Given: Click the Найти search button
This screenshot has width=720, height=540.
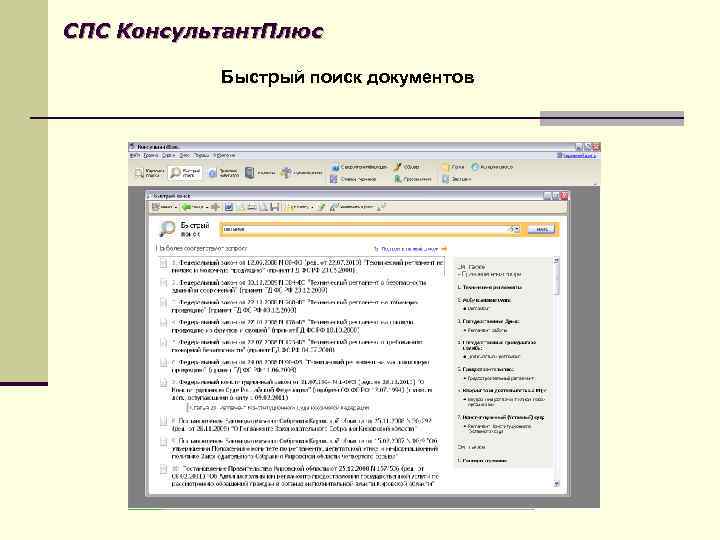Looking at the screenshot, I should tap(541, 229).
